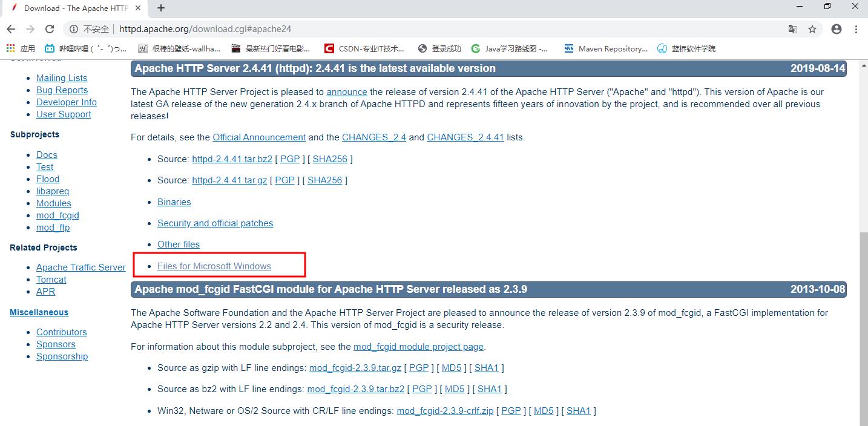Download httpd-2.4.41.tar.gz source
The height and width of the screenshot is (426, 868).
tap(229, 180)
